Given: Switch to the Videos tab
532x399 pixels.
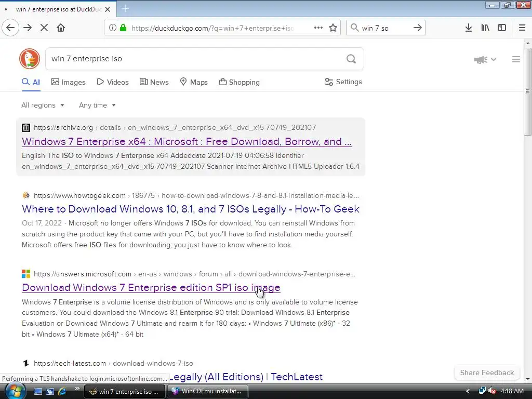Looking at the screenshot, I should pos(113,82).
